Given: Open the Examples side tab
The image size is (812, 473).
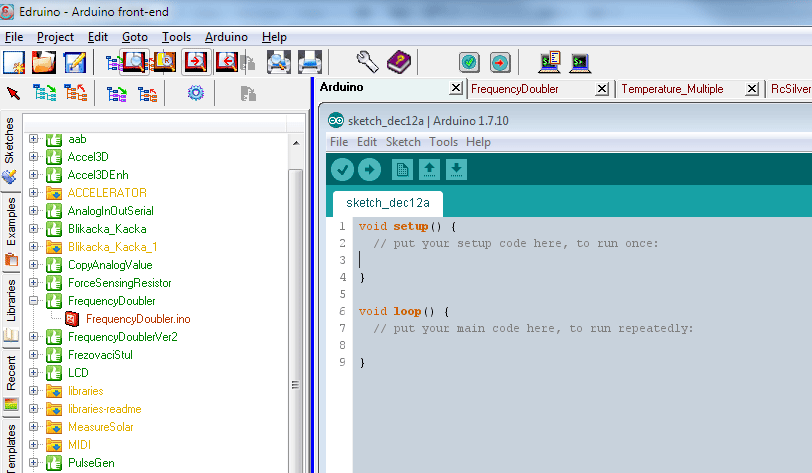Looking at the screenshot, I should click(x=11, y=232).
